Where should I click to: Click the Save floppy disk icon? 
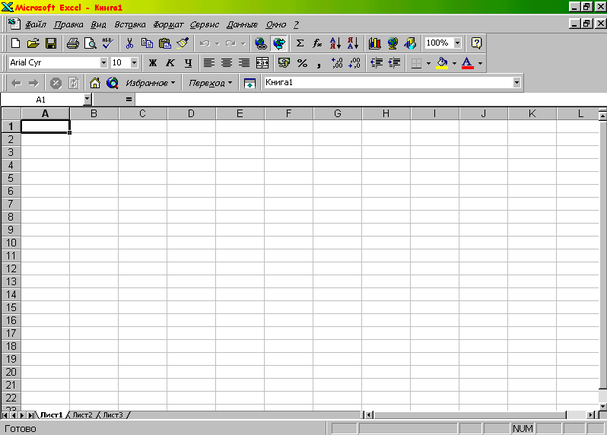point(51,43)
